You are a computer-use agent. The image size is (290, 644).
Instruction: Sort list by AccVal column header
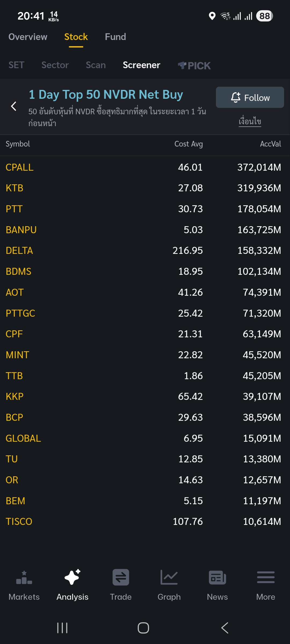[x=270, y=144]
